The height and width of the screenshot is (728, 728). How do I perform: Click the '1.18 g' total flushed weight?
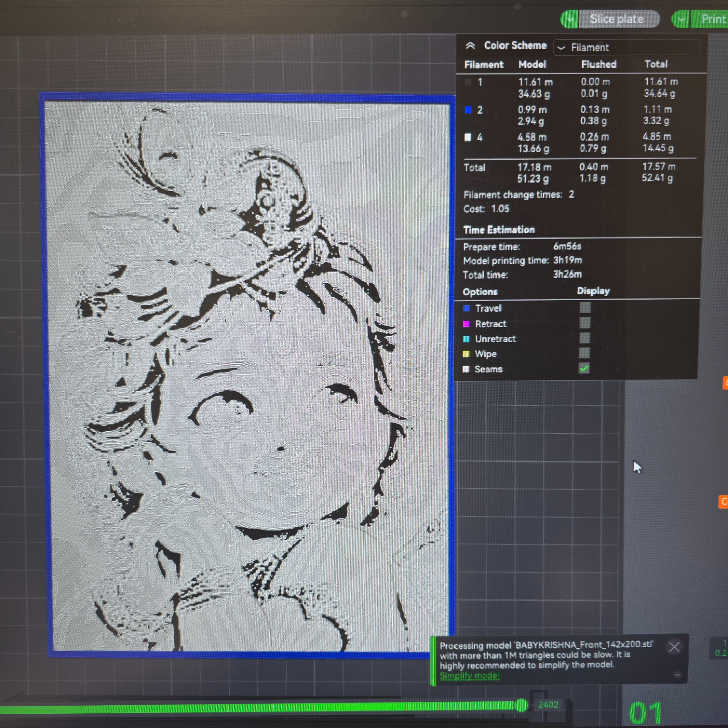pos(593,178)
